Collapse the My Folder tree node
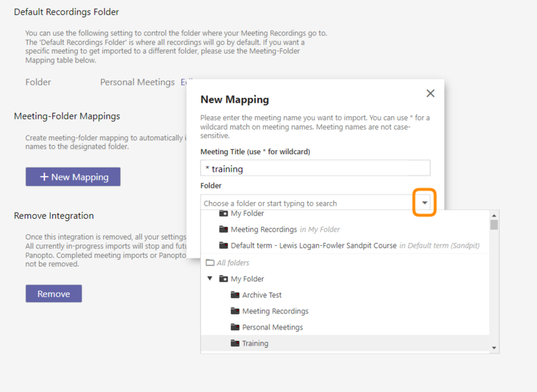The image size is (537, 392). click(x=210, y=279)
